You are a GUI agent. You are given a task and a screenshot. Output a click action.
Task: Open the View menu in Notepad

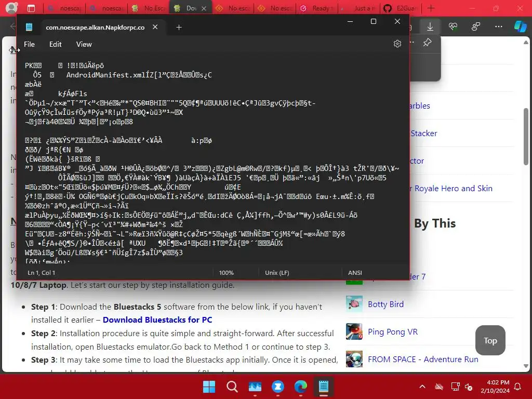(84, 45)
